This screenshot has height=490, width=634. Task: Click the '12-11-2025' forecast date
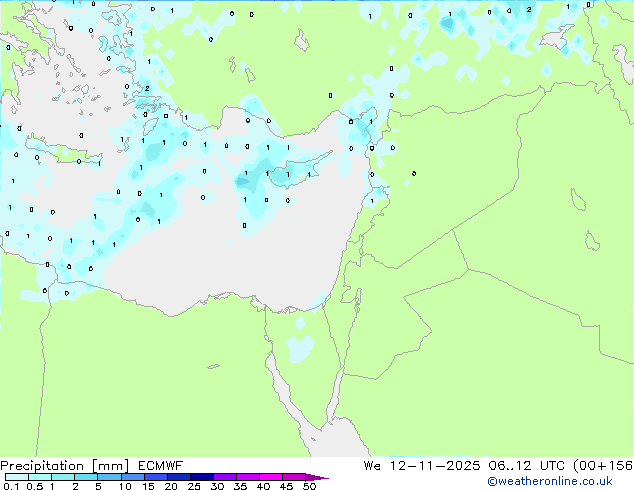click(435, 466)
